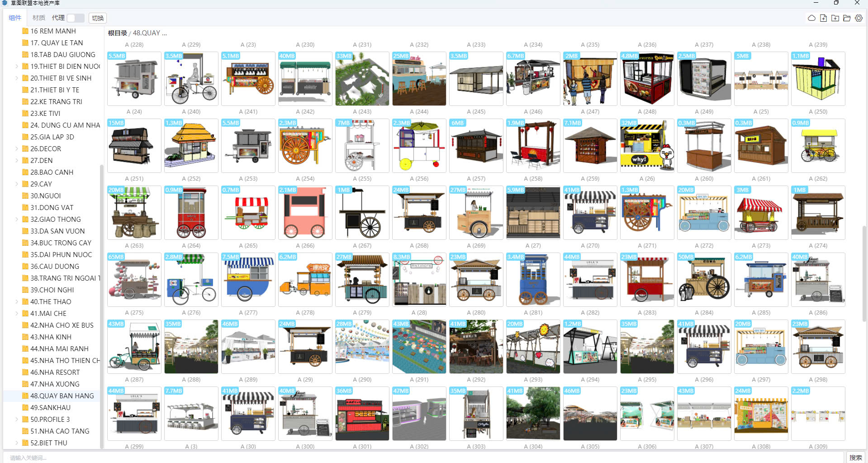Click the folder icon beside 28.BAO CANH
Image resolution: width=868 pixels, height=463 pixels.
click(25, 172)
